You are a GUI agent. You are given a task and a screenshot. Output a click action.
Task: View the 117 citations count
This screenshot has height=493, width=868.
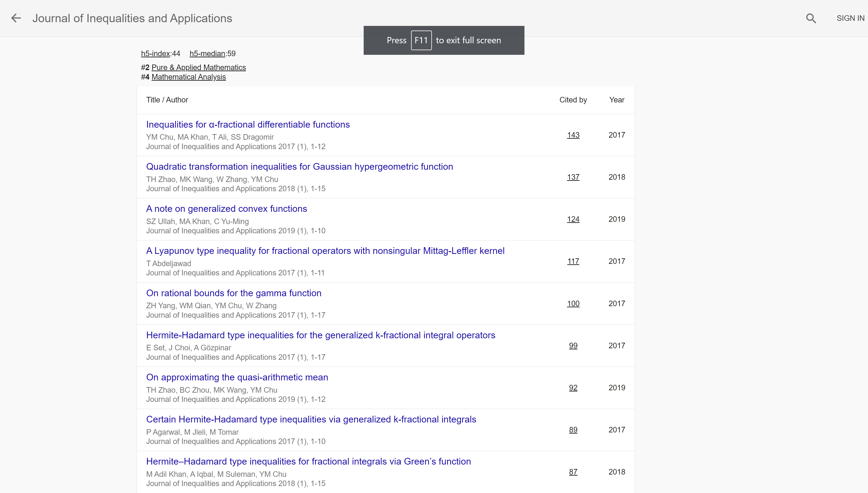tap(573, 261)
